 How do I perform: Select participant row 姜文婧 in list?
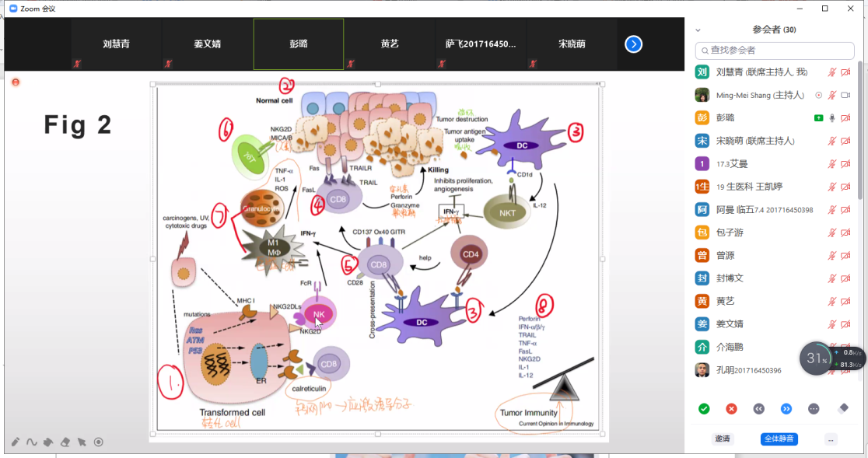click(x=773, y=324)
